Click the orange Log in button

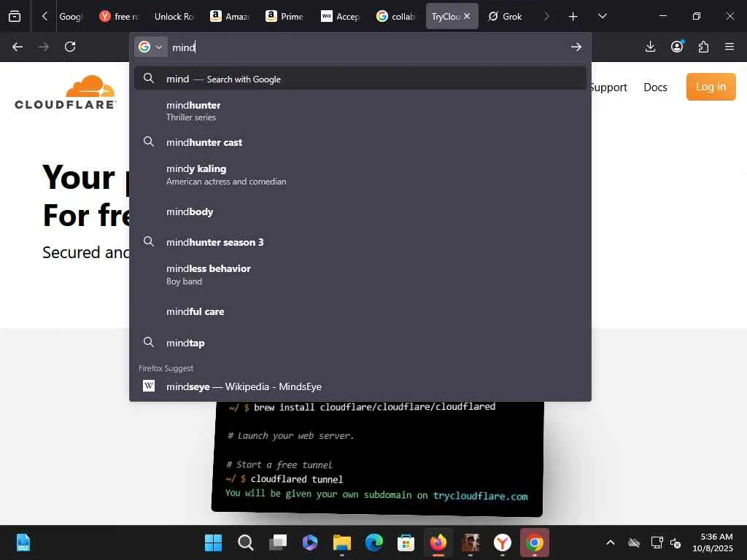(711, 87)
